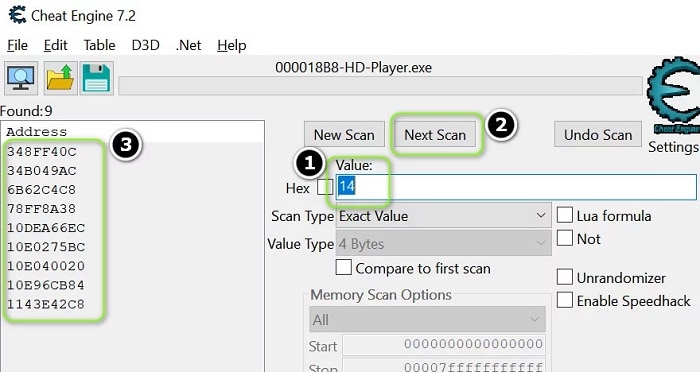Select address 78FF8A38
The image size is (700, 372).
click(42, 209)
